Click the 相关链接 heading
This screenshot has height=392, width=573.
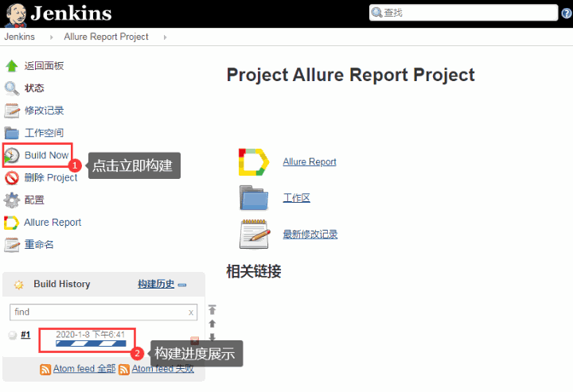(254, 272)
